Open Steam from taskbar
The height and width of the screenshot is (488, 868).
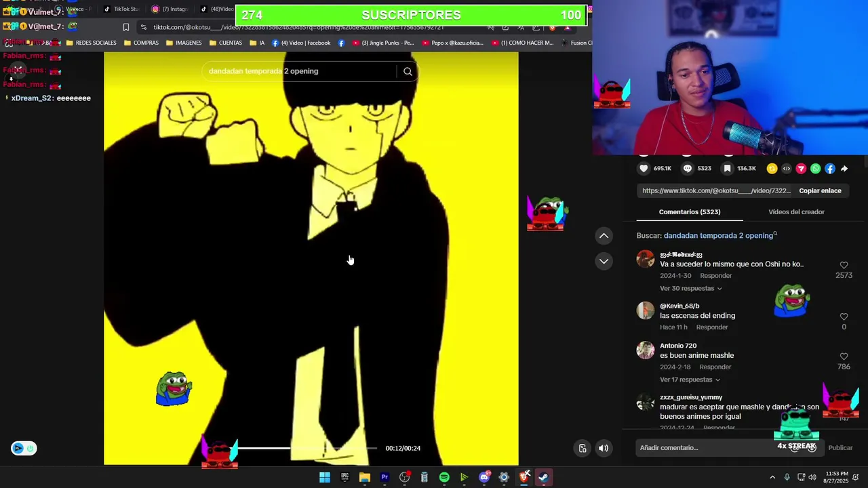point(544,477)
